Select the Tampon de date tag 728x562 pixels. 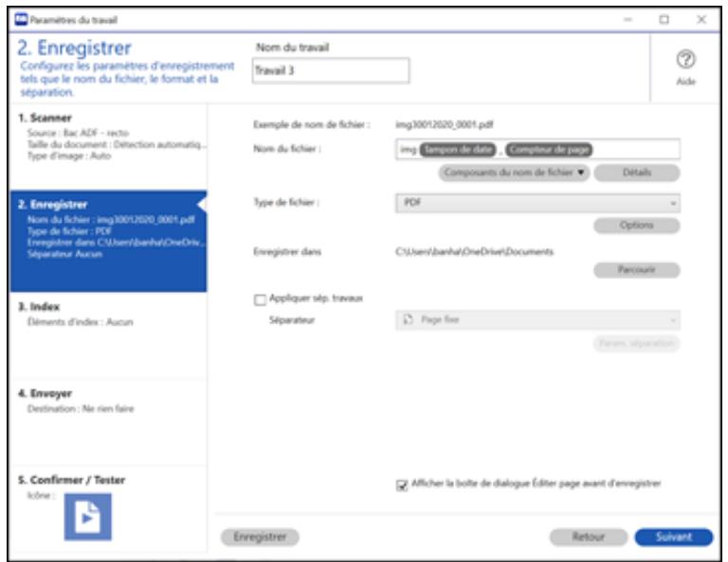(458, 150)
